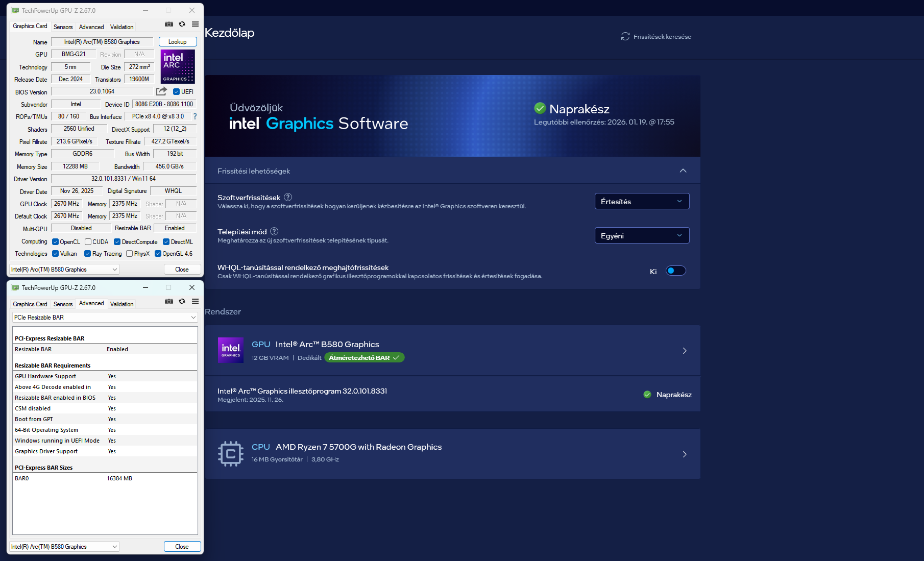Image resolution: width=924 pixels, height=561 pixels.
Task: Click the Device ID value 8086 E20B - 8086 1100
Action: point(164,104)
